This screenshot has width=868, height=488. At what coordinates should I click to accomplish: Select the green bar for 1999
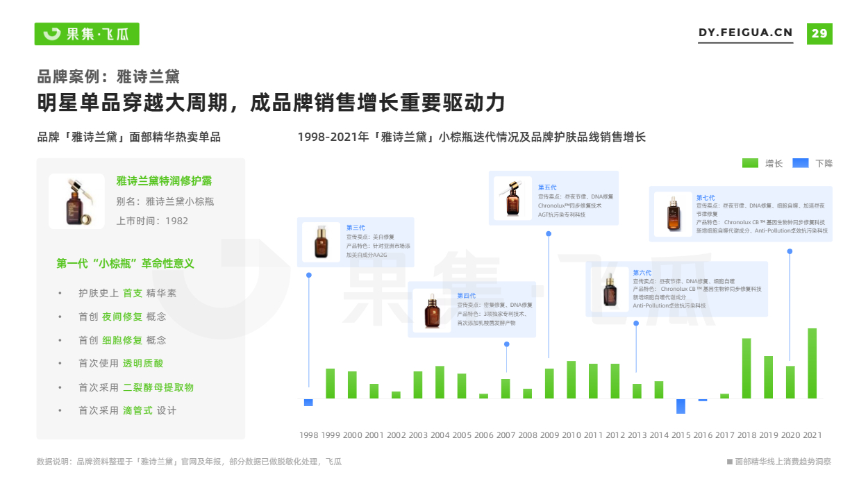tap(331, 384)
